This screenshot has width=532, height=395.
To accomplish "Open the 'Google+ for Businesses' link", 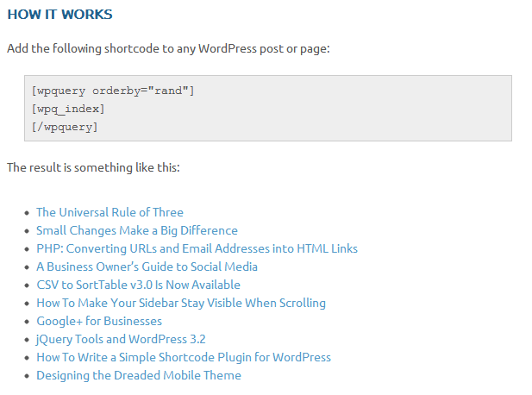I will (99, 321).
